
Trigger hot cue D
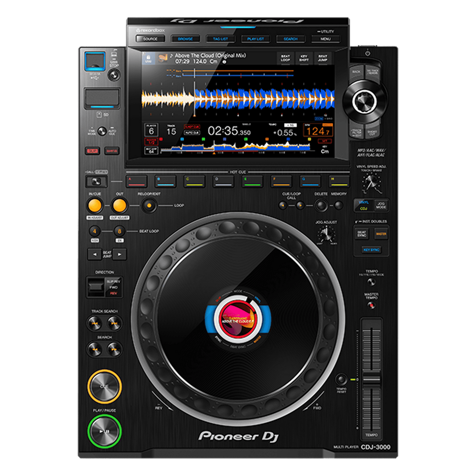(223, 181)
